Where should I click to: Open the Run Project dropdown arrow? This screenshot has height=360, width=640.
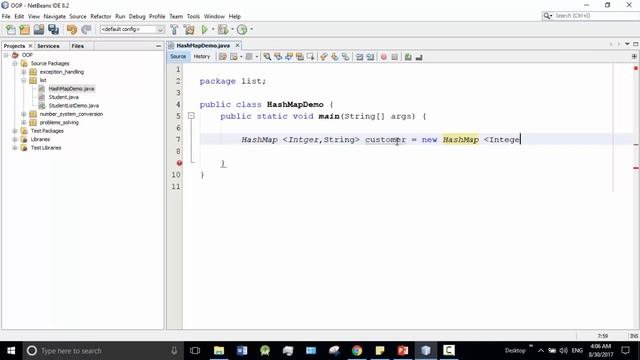coord(213,29)
